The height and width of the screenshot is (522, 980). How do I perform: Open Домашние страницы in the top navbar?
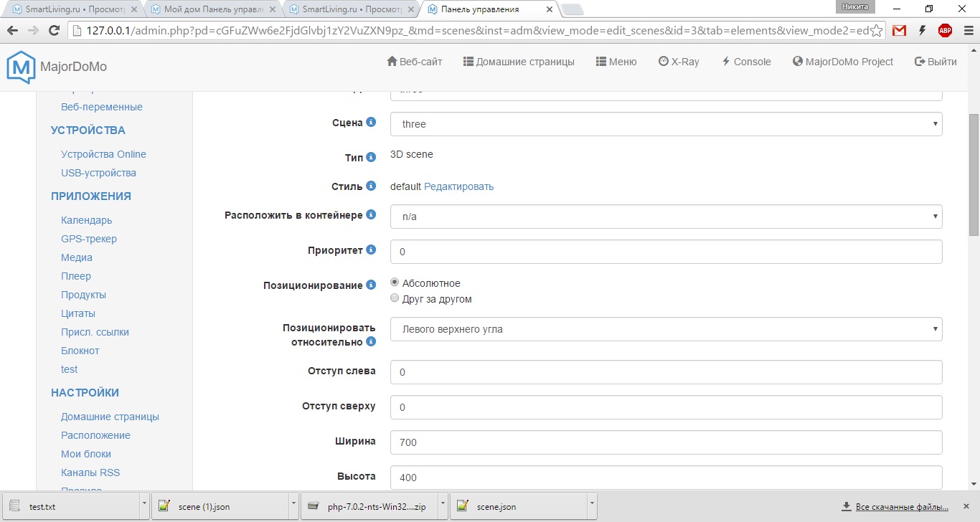pos(519,62)
